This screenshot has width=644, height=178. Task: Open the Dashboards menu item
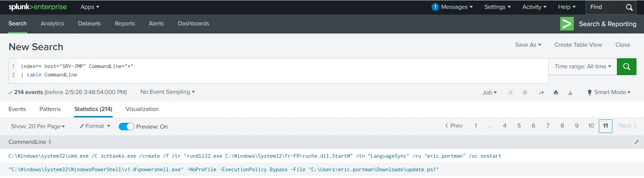[193, 23]
